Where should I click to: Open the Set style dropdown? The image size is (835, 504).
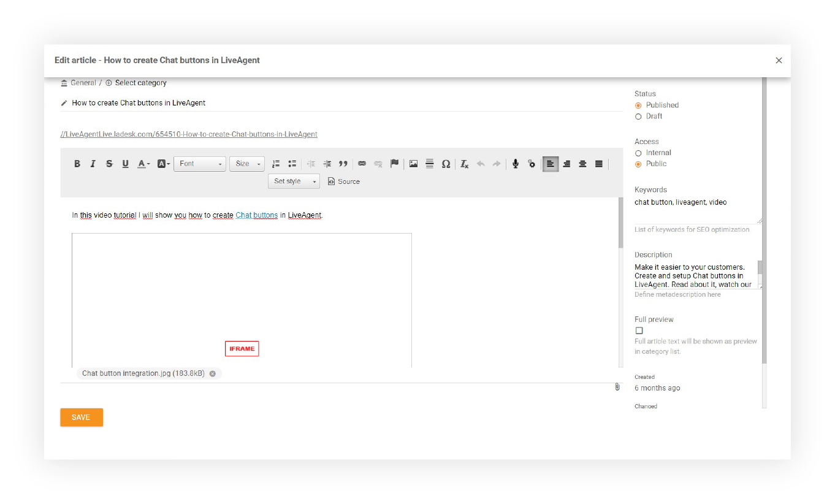(x=293, y=181)
